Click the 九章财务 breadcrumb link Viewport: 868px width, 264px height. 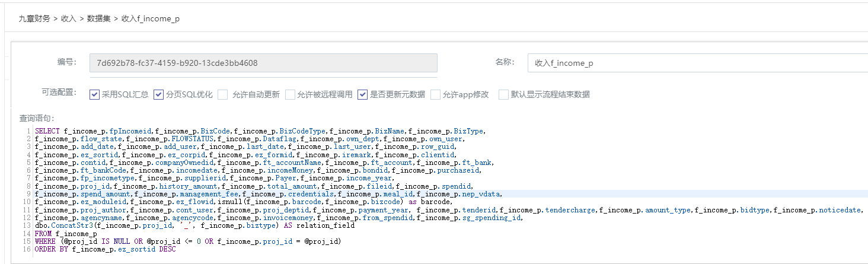[x=34, y=19]
